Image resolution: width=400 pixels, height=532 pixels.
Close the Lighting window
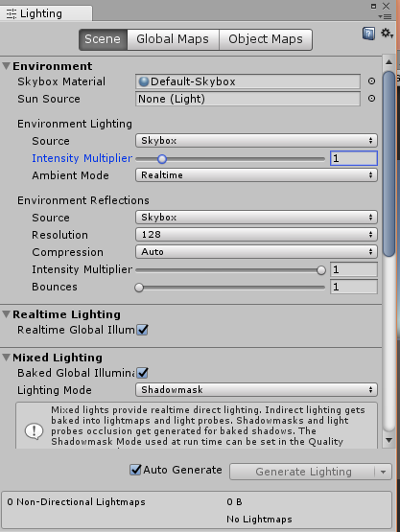(386, 6)
